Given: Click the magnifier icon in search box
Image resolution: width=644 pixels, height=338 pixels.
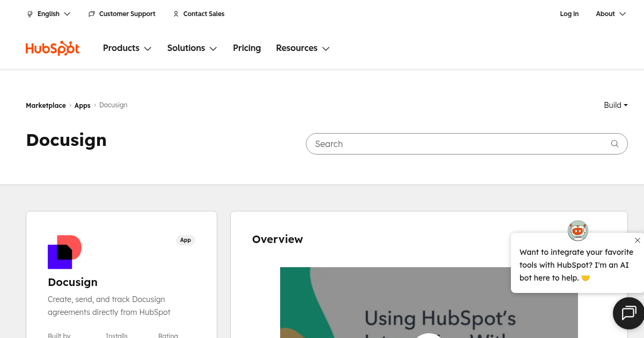Looking at the screenshot, I should click(615, 144).
